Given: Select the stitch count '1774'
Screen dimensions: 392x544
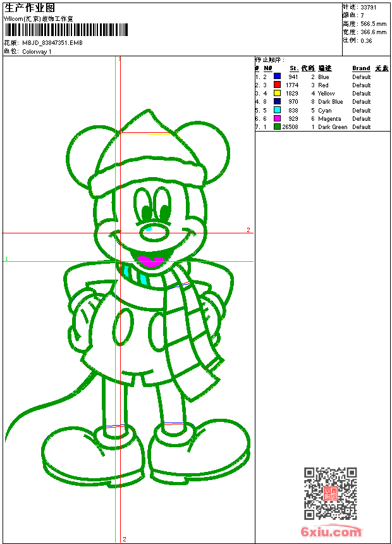Looking at the screenshot, I should click(x=292, y=85).
